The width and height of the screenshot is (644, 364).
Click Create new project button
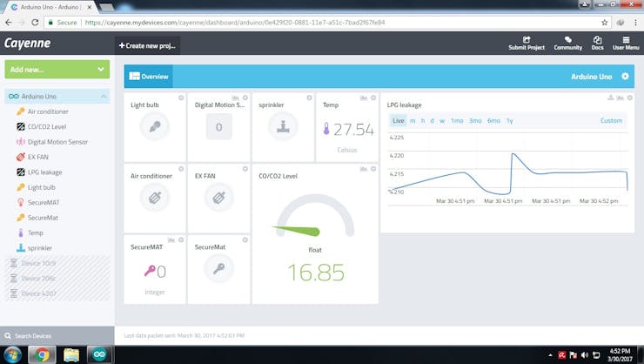tap(147, 45)
